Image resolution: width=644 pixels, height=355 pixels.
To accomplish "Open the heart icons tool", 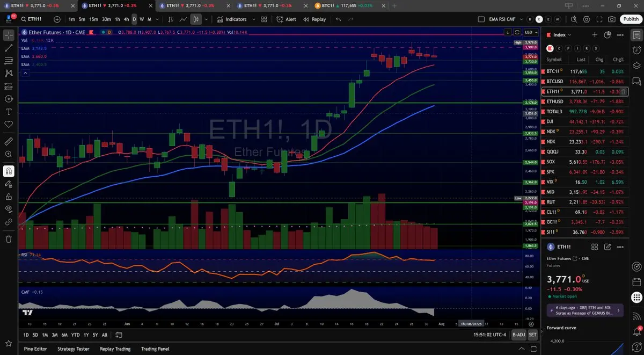I will click(x=9, y=124).
